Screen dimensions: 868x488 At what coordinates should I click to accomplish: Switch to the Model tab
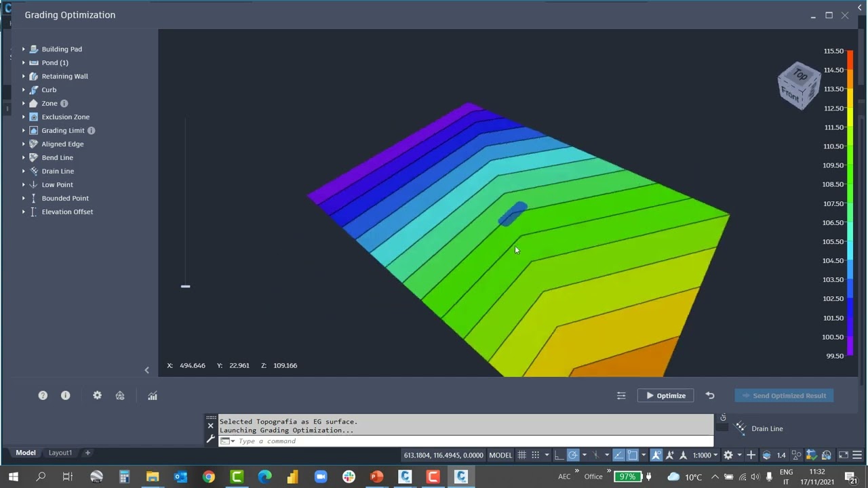coord(26,453)
